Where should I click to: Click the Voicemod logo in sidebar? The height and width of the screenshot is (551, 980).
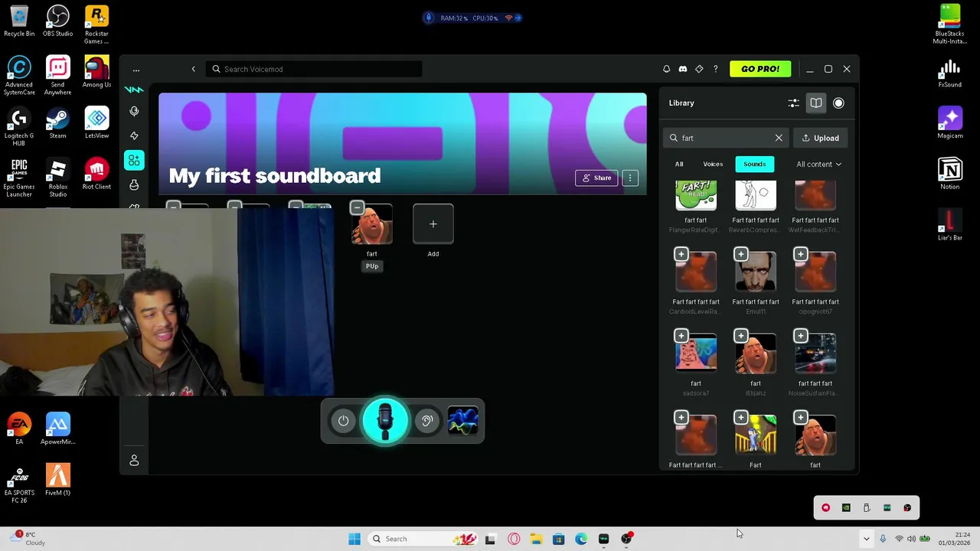click(134, 90)
